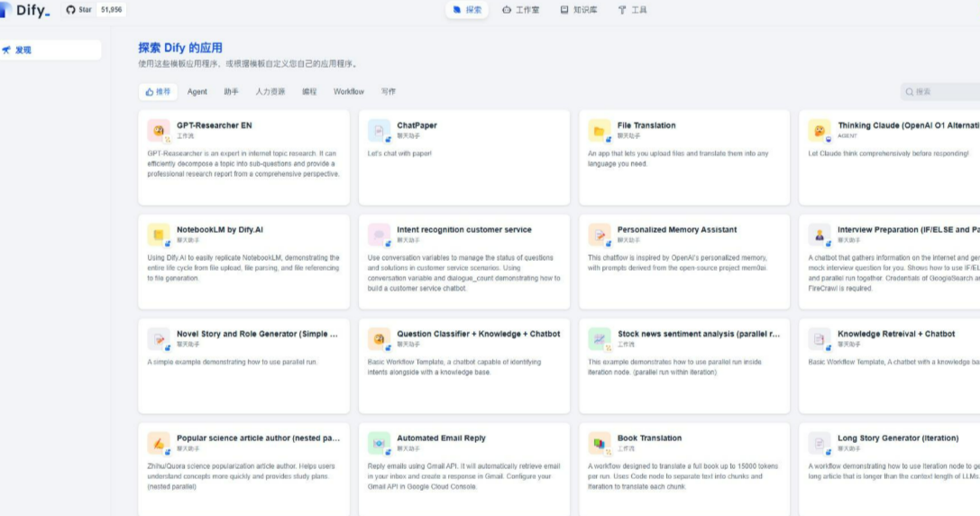Click the Book Translation workflow description

(683, 476)
